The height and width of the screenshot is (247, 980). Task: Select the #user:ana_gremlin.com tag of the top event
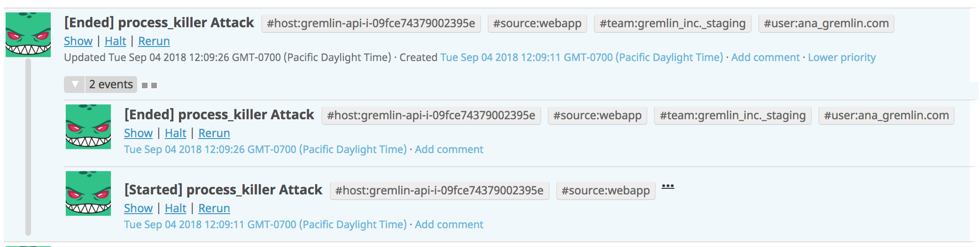click(x=826, y=23)
